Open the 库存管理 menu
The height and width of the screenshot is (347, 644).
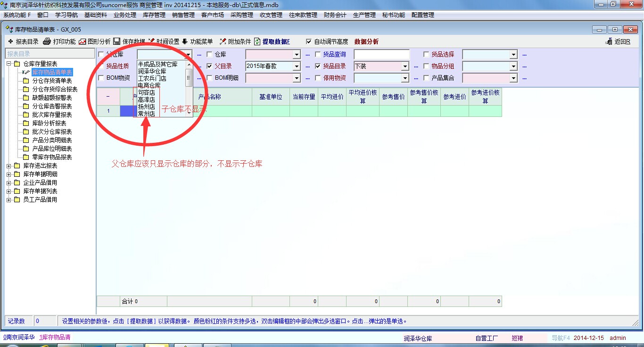click(154, 15)
